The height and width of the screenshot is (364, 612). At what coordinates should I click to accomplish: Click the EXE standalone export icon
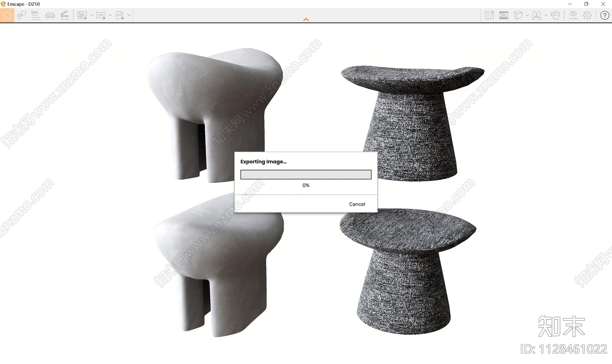coord(120,15)
